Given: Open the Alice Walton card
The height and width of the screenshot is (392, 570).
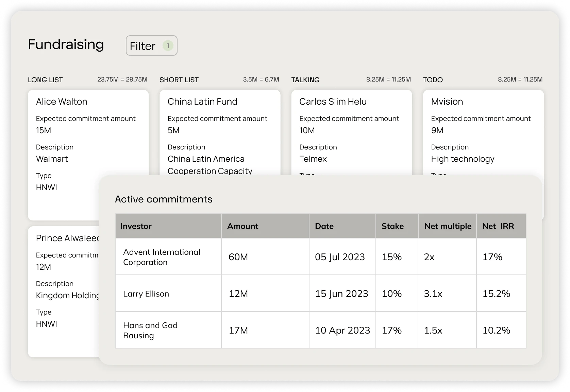Looking at the screenshot, I should click(x=62, y=102).
